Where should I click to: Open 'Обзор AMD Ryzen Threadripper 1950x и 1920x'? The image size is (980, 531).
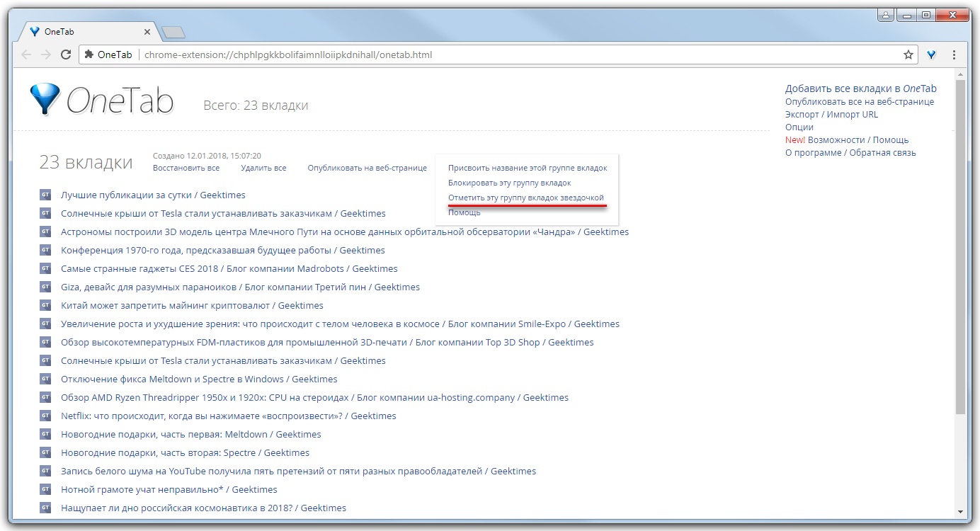click(x=314, y=397)
